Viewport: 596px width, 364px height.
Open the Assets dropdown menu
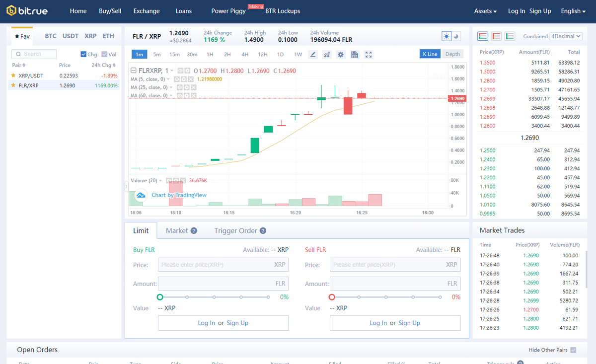[485, 11]
